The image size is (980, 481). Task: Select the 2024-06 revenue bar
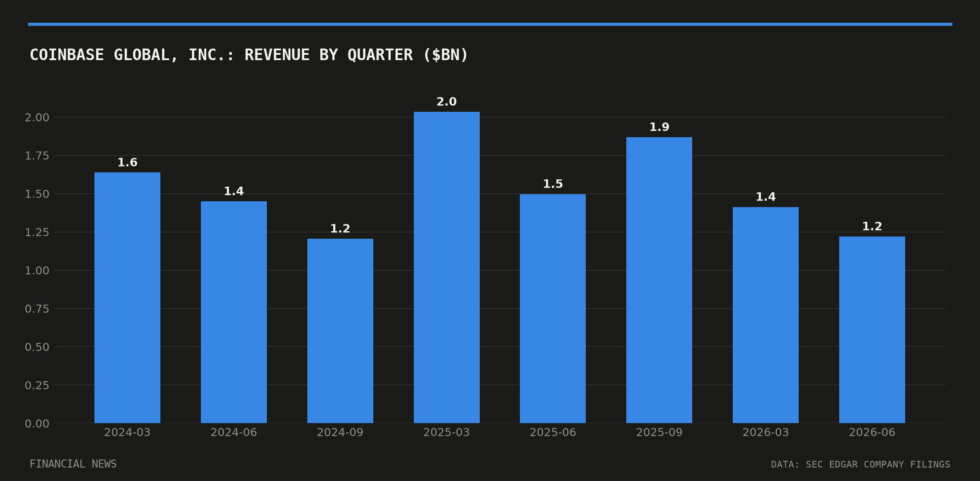(x=234, y=312)
